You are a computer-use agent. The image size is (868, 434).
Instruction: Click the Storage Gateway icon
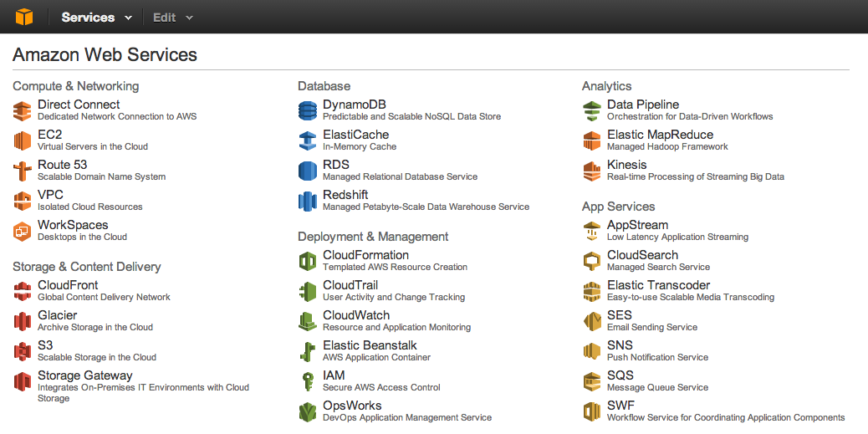(x=22, y=380)
